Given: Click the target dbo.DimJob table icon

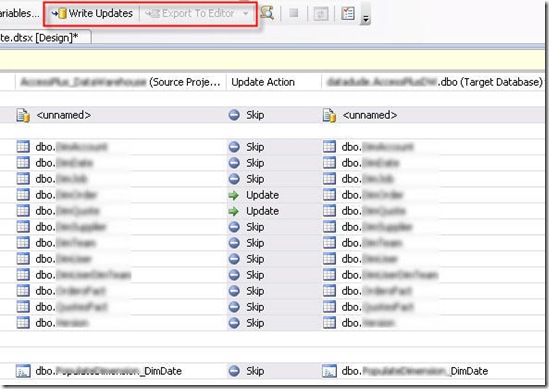Looking at the screenshot, I should click(329, 179).
